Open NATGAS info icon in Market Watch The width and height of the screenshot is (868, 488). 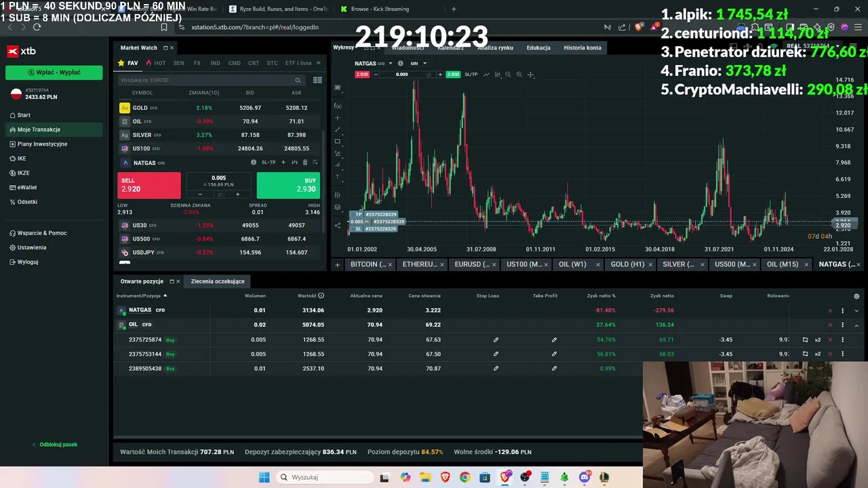254,163
